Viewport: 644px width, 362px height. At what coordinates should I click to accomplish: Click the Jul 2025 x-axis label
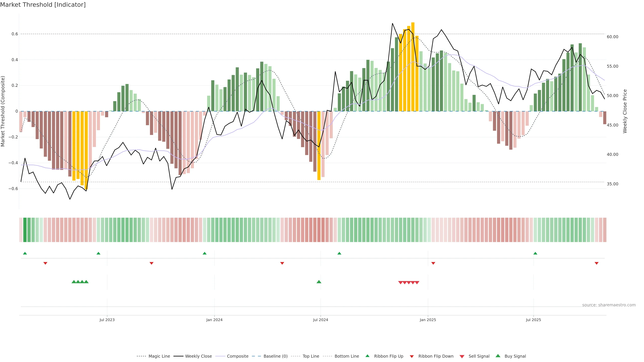533,320
